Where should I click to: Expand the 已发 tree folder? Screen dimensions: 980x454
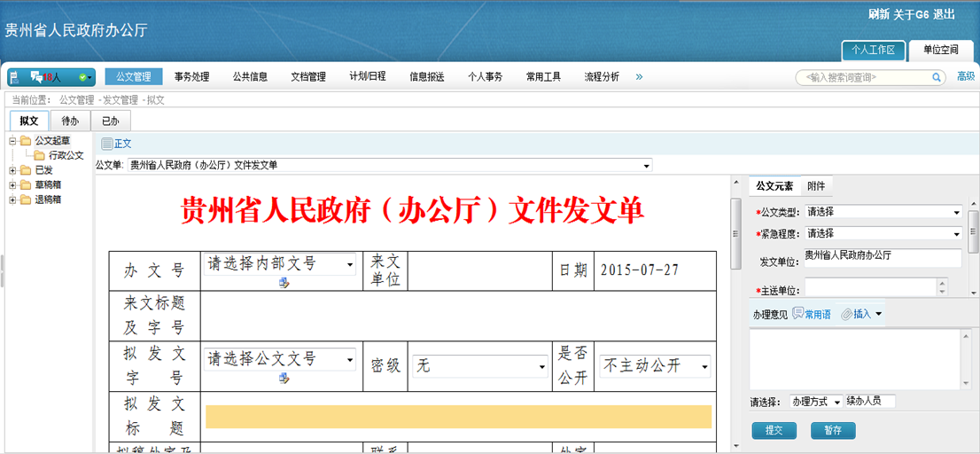point(12,170)
